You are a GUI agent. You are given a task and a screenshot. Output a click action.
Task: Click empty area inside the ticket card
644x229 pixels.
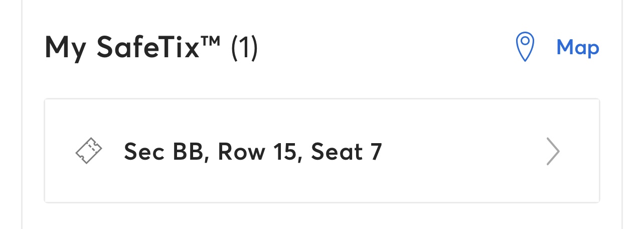tap(461, 151)
